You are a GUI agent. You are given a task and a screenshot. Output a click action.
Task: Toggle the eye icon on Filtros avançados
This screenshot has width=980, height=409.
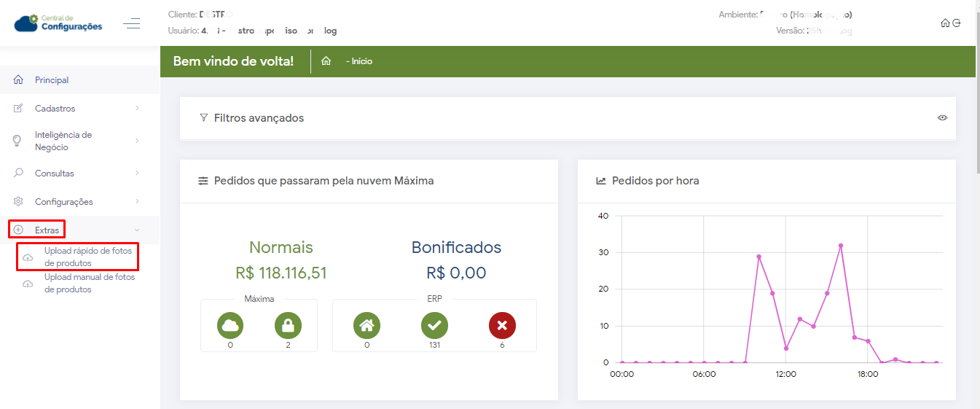tap(942, 117)
